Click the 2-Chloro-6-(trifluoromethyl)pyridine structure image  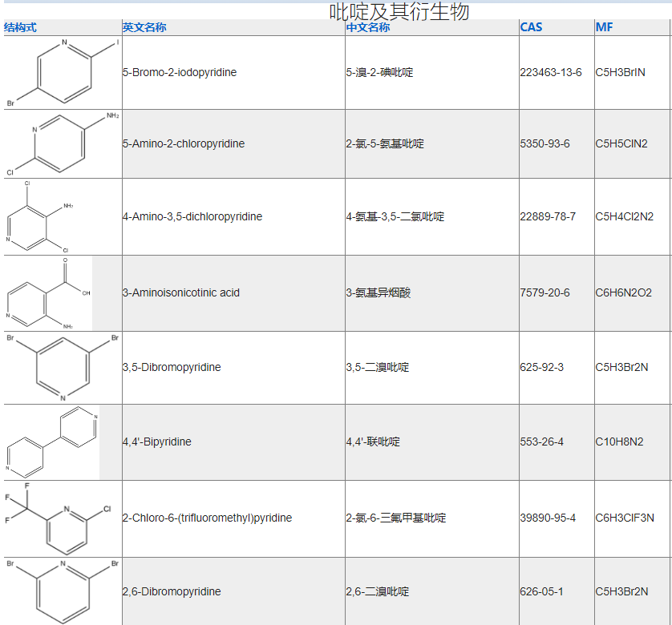pos(63,518)
